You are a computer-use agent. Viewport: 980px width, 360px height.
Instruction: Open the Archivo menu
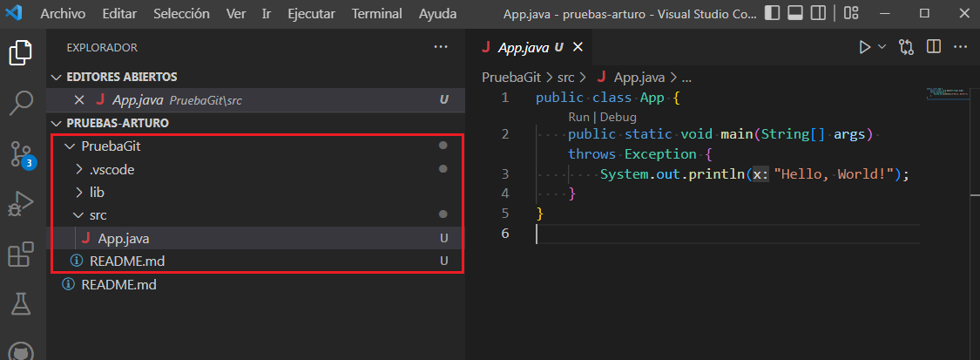pos(63,13)
